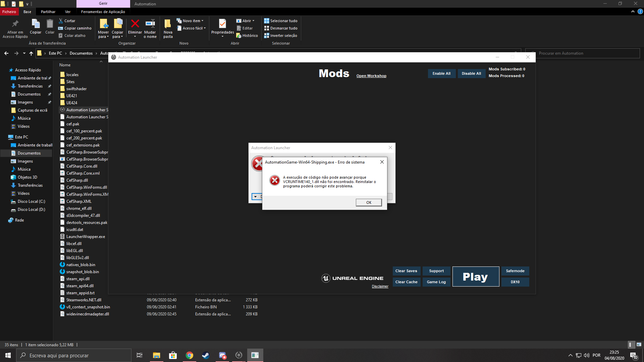Click Documentos in the address breadcrumb
The image size is (644, 362).
(81, 53)
